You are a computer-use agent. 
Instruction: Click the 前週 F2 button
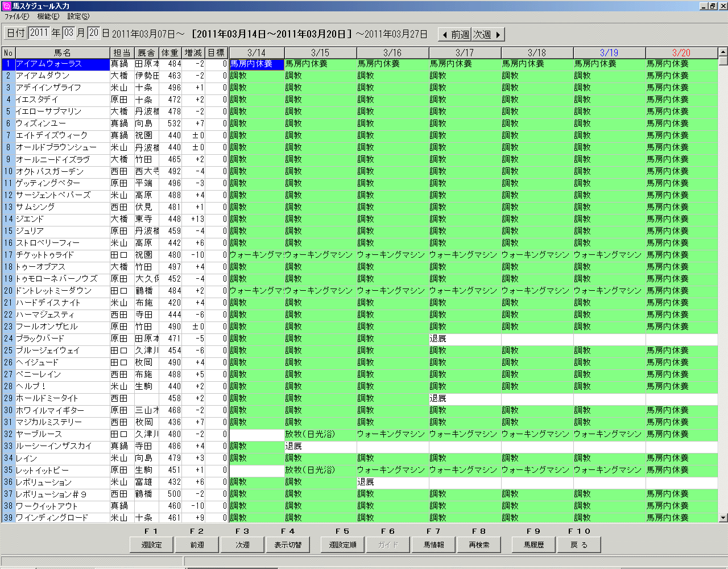click(x=197, y=545)
